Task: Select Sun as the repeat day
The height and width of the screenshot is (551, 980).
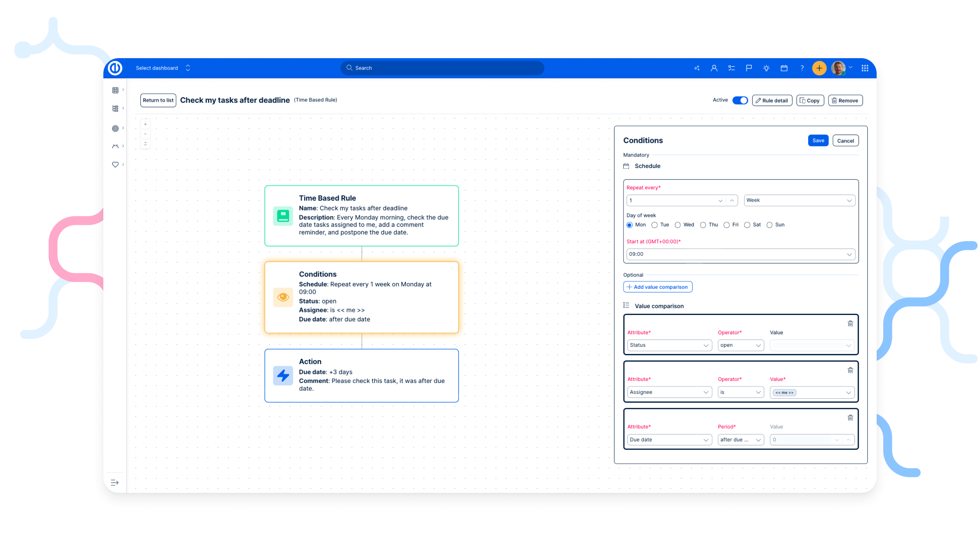Action: [x=769, y=225]
